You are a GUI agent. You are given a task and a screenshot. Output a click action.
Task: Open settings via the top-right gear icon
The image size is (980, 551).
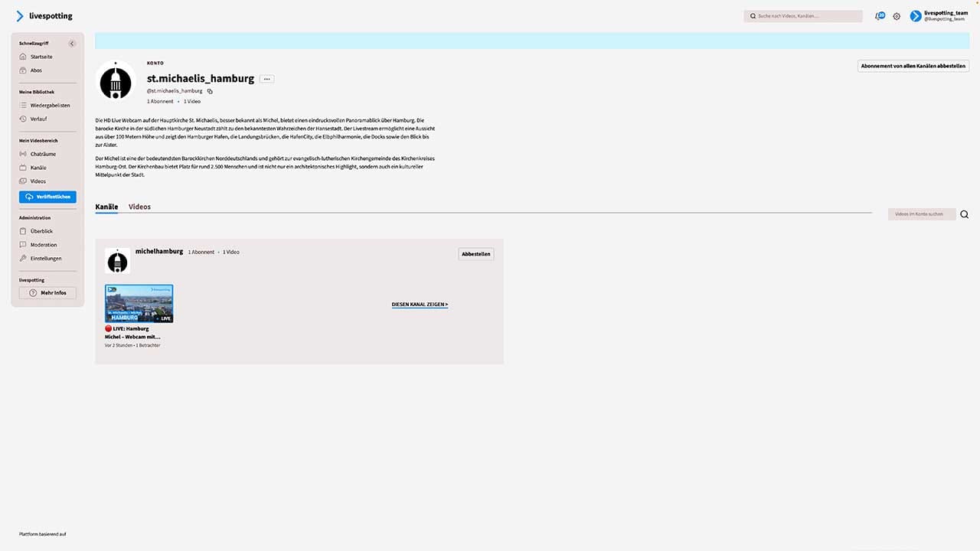pyautogui.click(x=897, y=16)
